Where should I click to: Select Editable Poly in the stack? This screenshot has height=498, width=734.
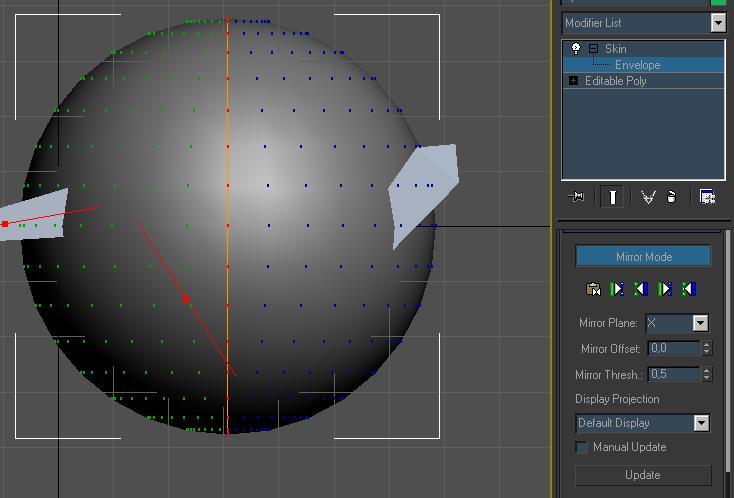click(x=616, y=81)
